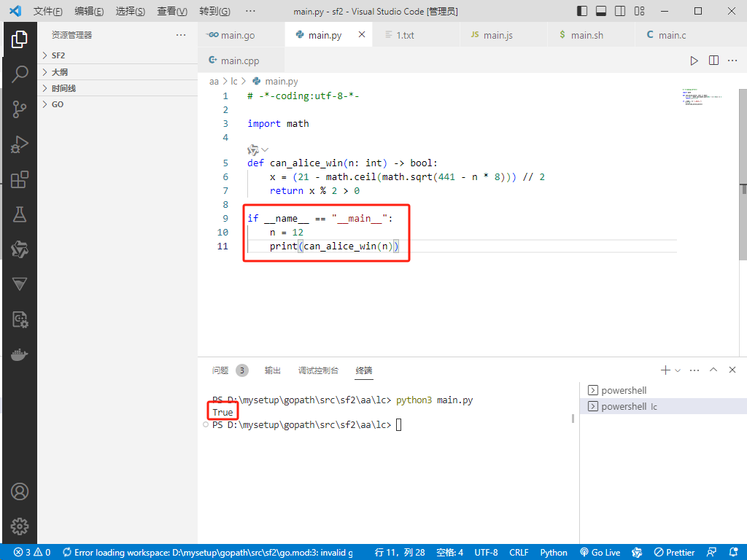Open the Explorer view in activity bar
This screenshot has height=560, width=747.
click(x=20, y=39)
